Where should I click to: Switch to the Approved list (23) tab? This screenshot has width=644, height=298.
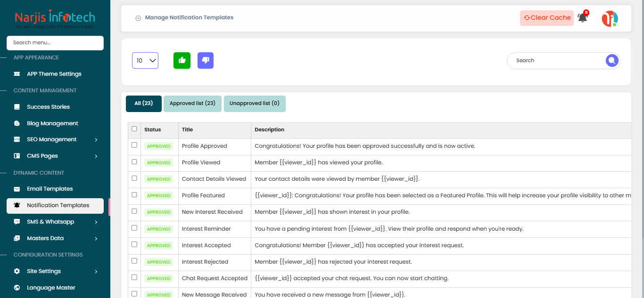click(192, 104)
